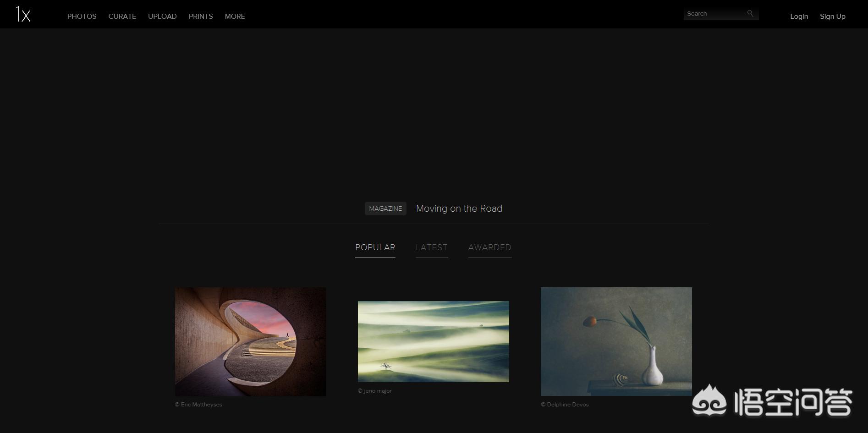Viewport: 868px width, 433px height.
Task: Go to the CURATE section
Action: coord(122,16)
